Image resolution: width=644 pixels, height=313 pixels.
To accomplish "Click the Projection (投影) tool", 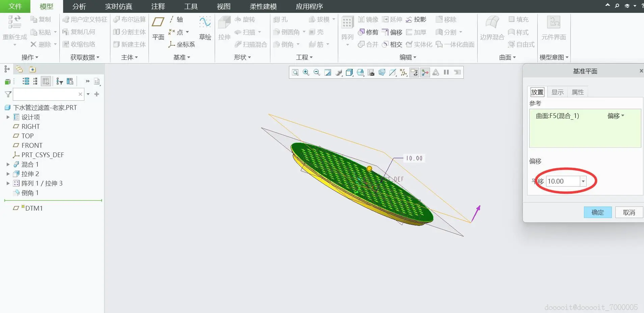I will click(416, 20).
